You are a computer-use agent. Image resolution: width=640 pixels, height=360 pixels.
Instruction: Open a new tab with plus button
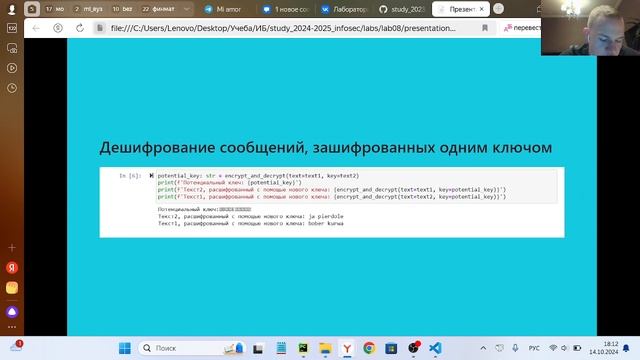[498, 9]
